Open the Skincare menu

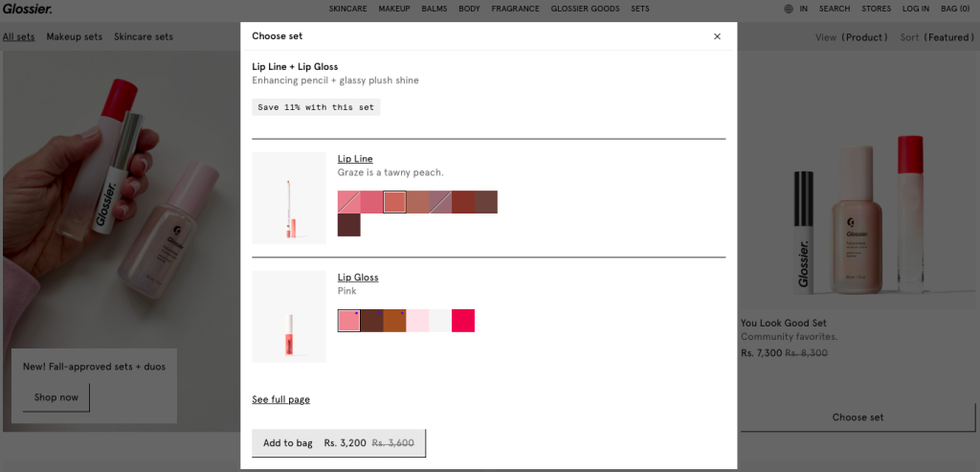[348, 9]
